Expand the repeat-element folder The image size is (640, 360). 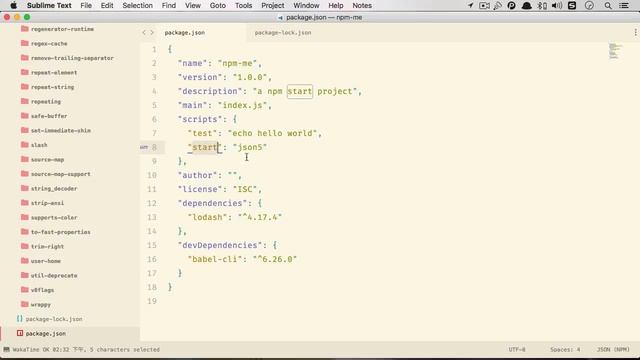point(54,72)
